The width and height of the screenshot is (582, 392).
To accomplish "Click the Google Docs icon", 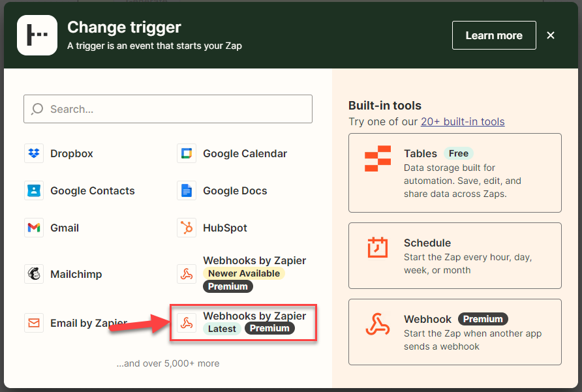I will pos(187,190).
